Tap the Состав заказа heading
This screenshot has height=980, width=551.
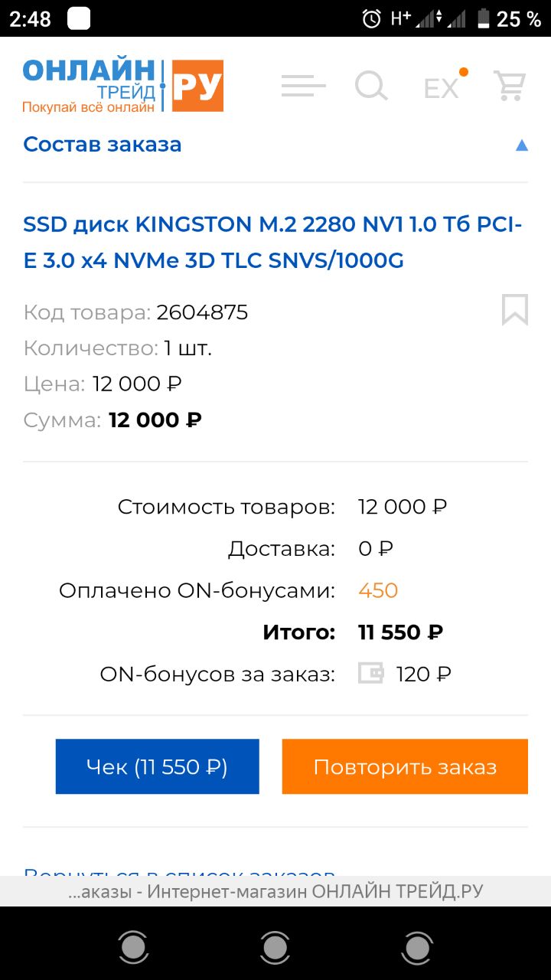point(103,145)
